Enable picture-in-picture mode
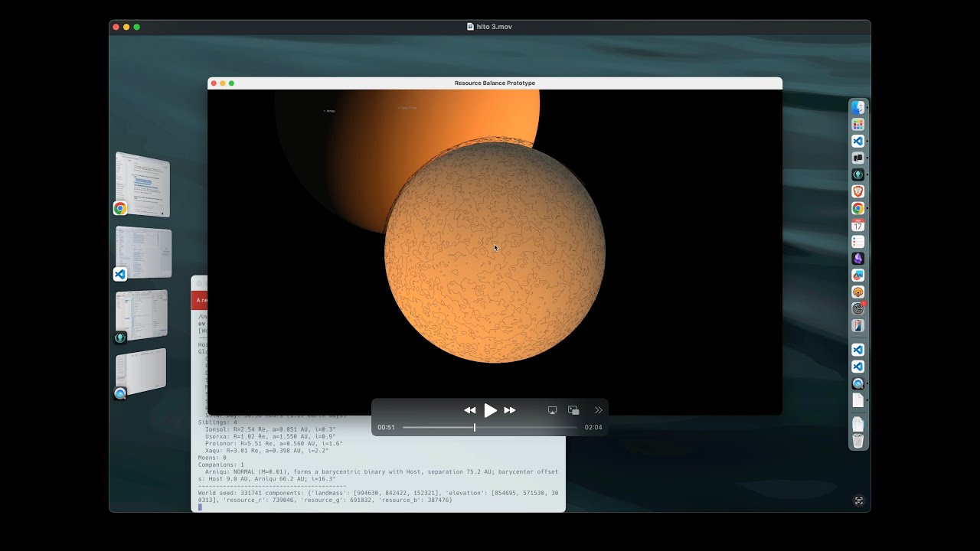 (x=573, y=410)
